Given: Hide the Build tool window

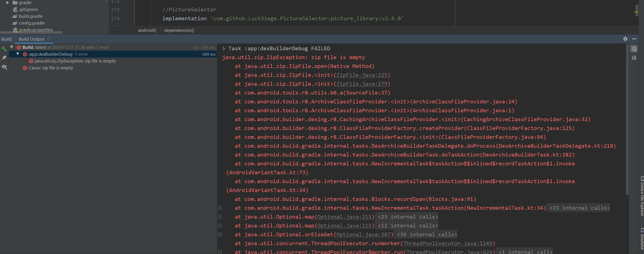Looking at the screenshot, I should [634, 39].
